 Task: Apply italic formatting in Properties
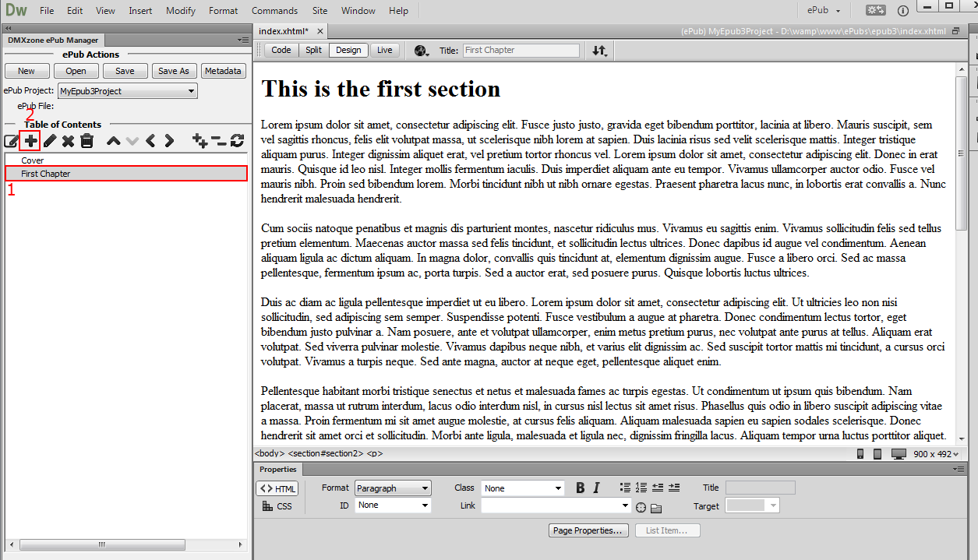[x=596, y=488]
